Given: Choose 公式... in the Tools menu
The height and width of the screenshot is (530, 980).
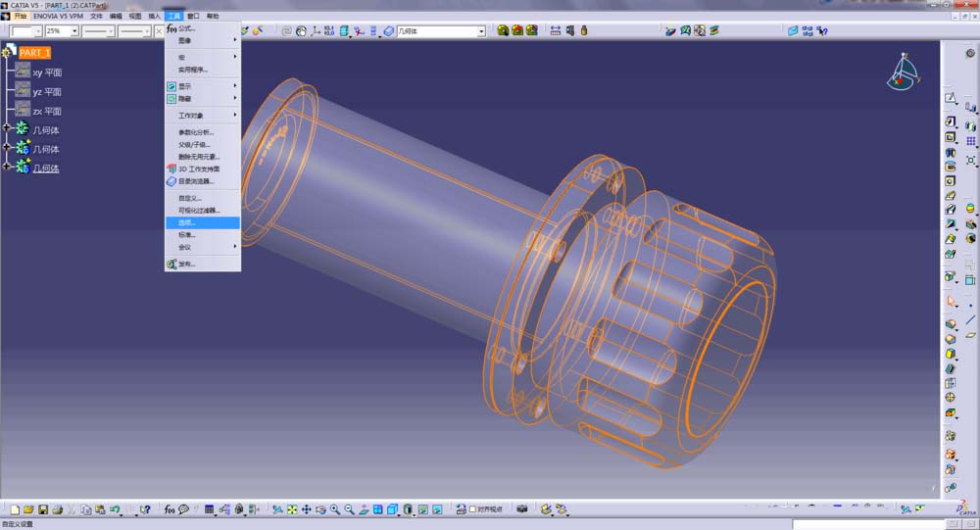Looking at the screenshot, I should click(203, 28).
